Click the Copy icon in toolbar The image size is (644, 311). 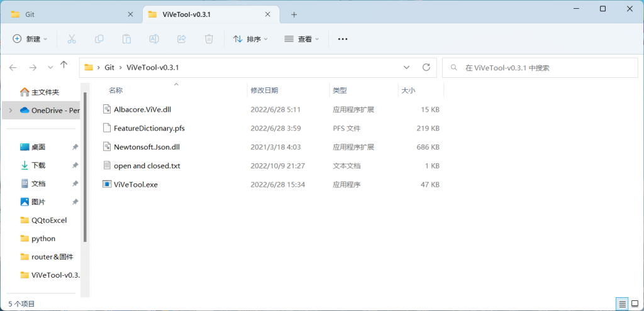click(99, 39)
